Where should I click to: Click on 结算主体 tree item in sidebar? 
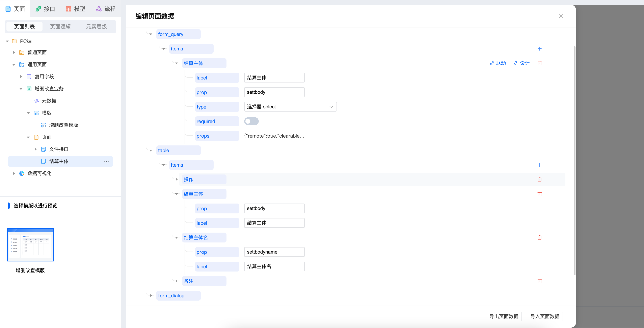coord(60,161)
